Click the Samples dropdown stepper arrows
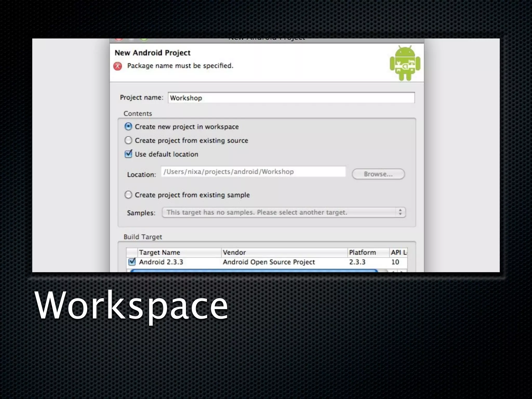 point(400,212)
